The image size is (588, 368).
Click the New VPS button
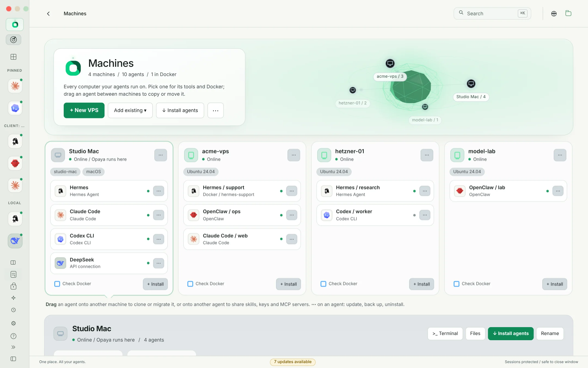pyautogui.click(x=84, y=110)
